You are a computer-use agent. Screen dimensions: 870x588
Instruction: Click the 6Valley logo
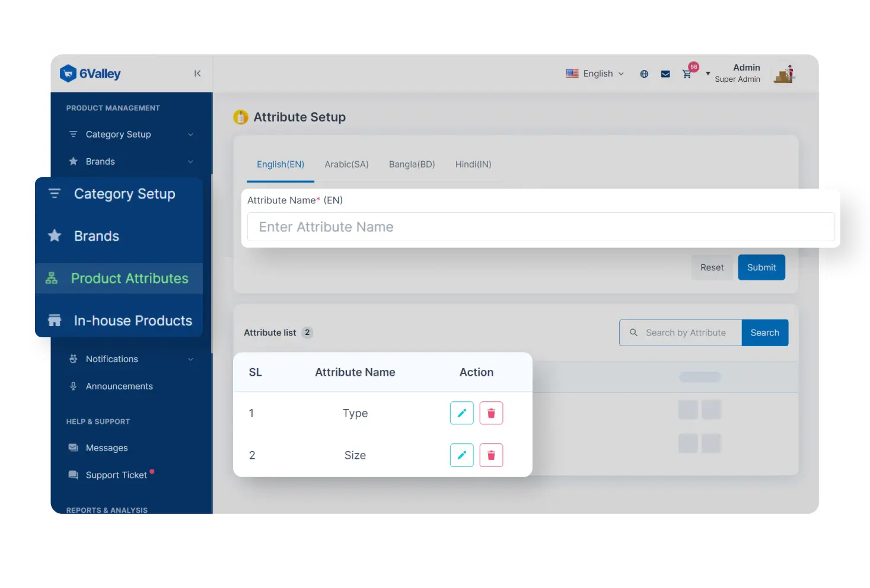[90, 73]
